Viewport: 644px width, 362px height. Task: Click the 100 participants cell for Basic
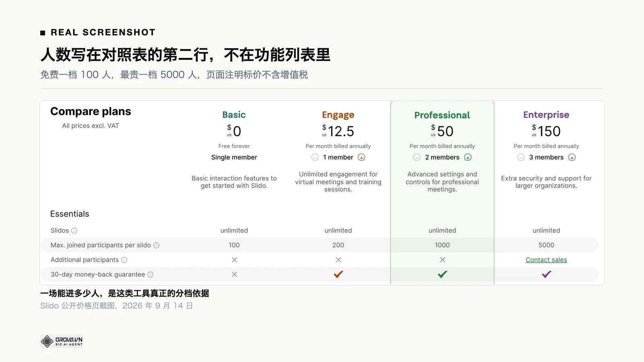click(234, 245)
